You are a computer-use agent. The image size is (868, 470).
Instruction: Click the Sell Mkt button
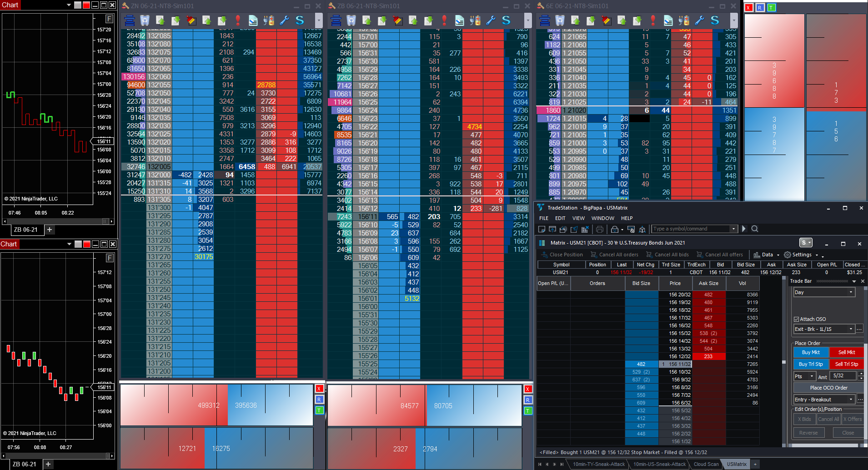pyautogui.click(x=846, y=352)
